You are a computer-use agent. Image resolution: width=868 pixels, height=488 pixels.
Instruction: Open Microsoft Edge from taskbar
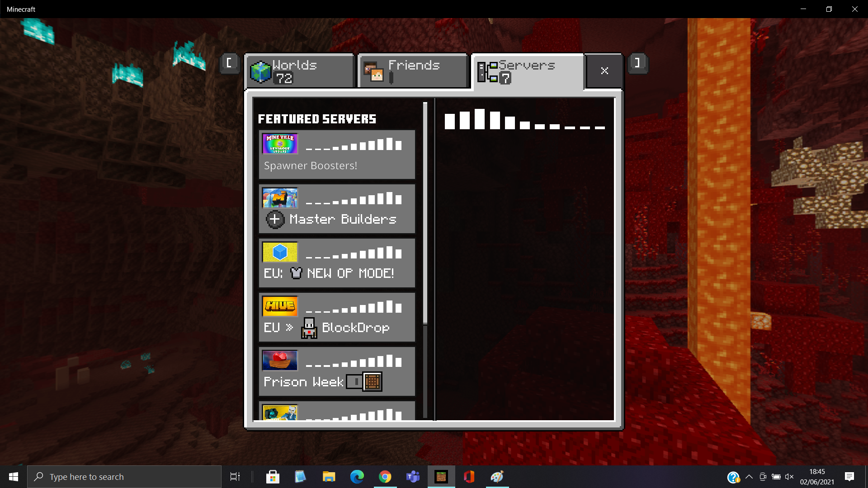click(357, 477)
